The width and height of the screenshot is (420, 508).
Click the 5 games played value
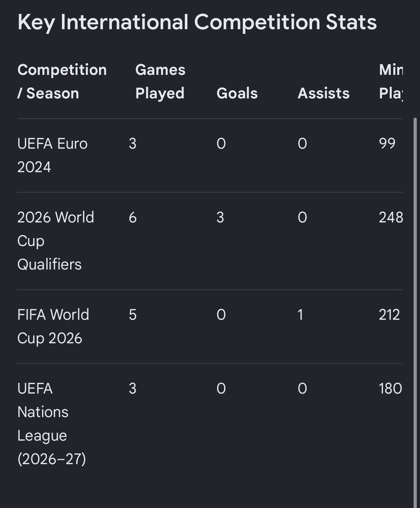point(132,315)
